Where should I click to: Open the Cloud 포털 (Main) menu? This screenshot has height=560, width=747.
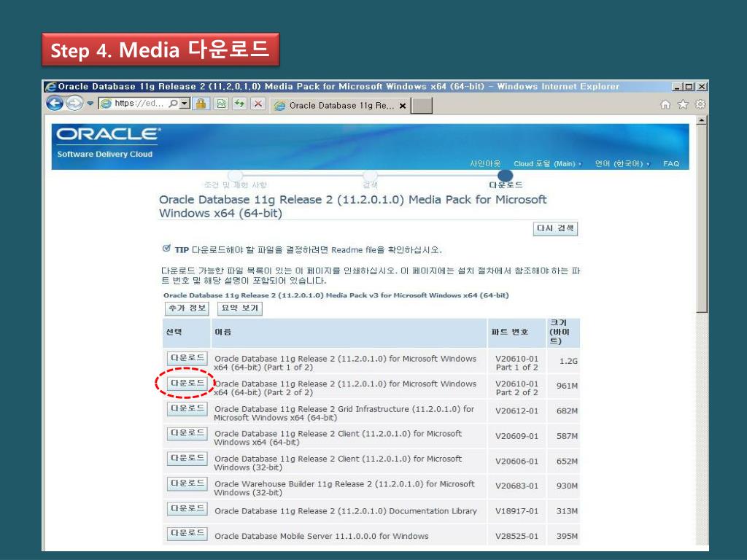(x=547, y=163)
